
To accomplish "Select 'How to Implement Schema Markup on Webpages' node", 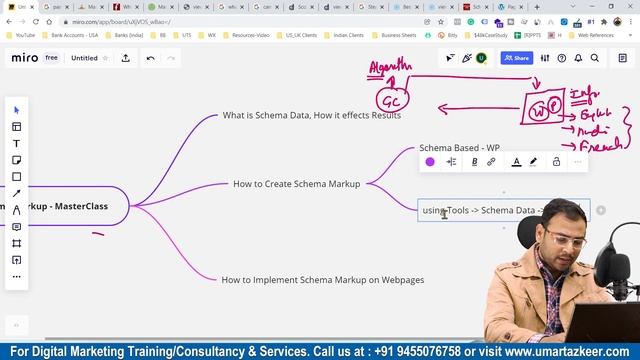I will pos(323,280).
